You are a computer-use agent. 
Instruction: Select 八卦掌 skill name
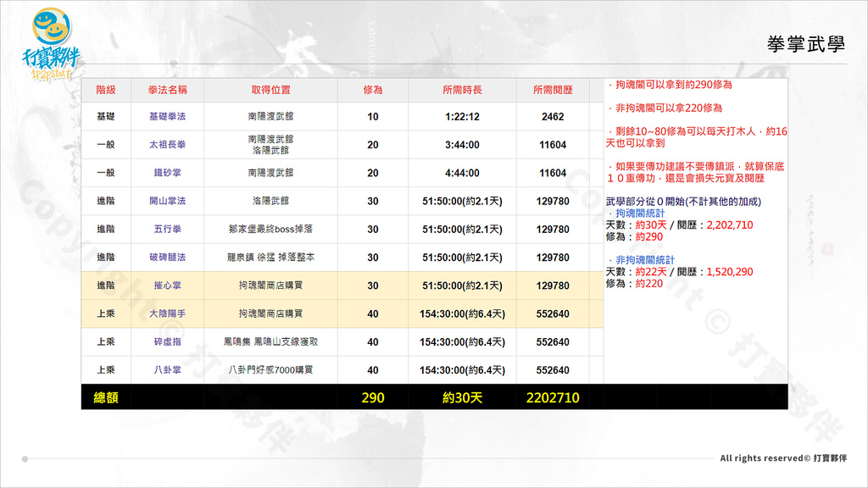pyautogui.click(x=167, y=370)
